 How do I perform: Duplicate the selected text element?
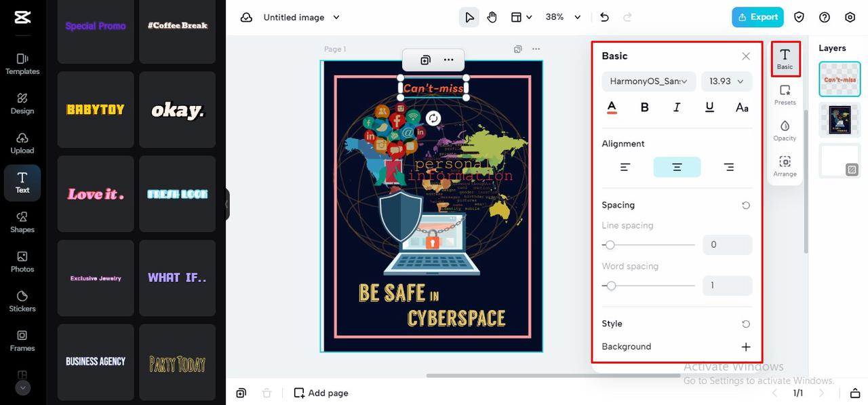pos(425,60)
